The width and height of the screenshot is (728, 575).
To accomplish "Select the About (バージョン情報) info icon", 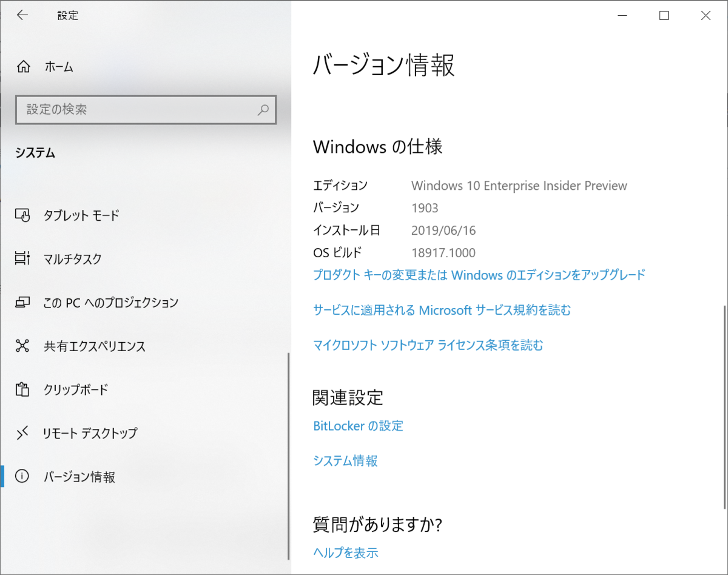I will (x=22, y=477).
